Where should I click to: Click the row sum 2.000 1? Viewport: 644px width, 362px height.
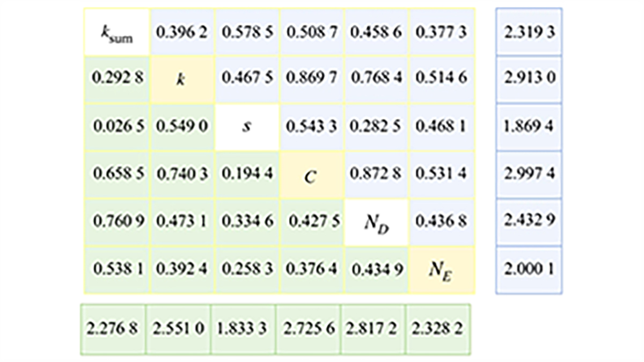(x=529, y=269)
